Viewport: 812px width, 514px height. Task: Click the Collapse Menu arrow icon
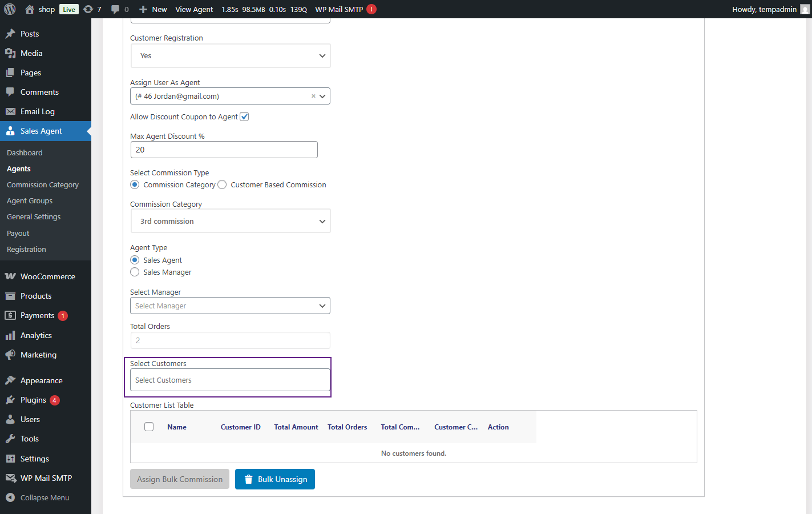coord(10,497)
